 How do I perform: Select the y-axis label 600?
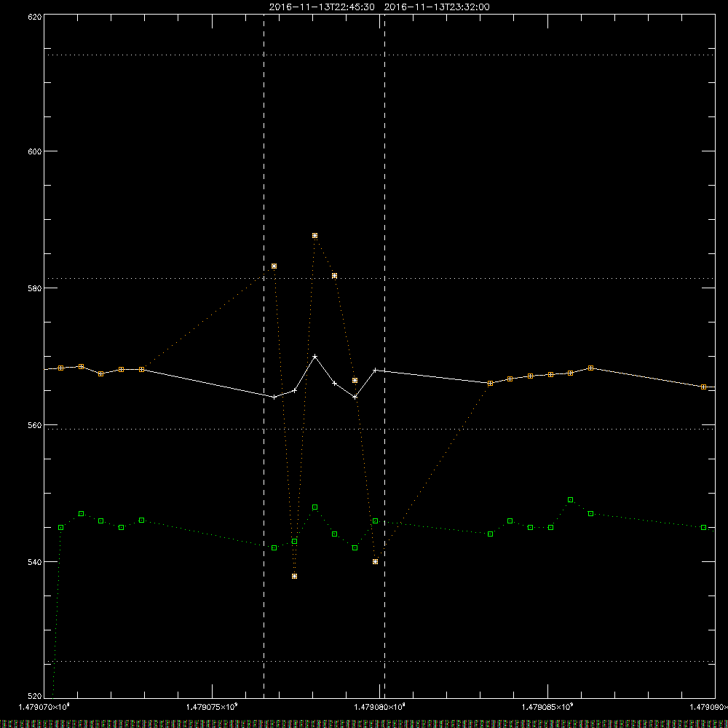click(x=35, y=151)
